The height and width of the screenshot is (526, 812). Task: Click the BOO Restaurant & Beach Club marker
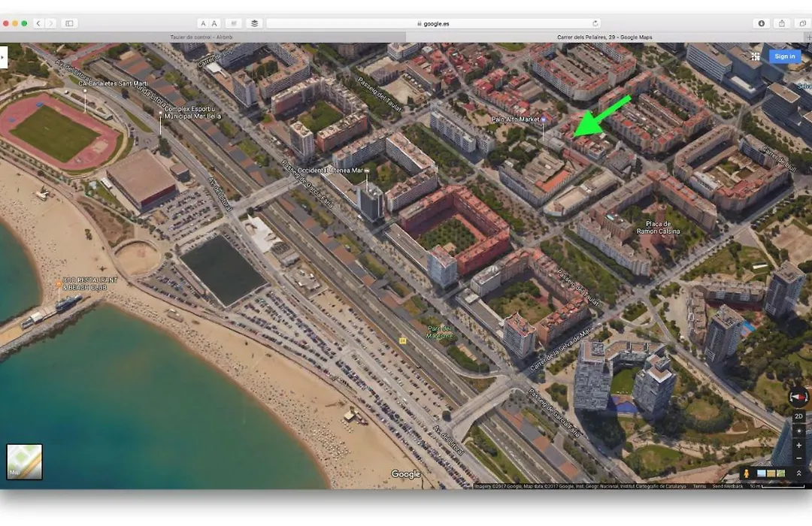coord(59,284)
